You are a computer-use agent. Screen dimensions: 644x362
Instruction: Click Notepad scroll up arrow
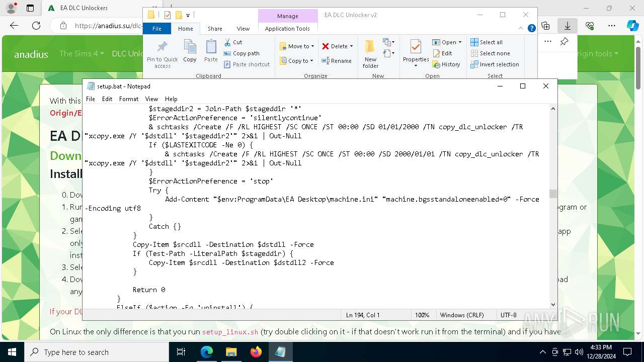(x=553, y=109)
